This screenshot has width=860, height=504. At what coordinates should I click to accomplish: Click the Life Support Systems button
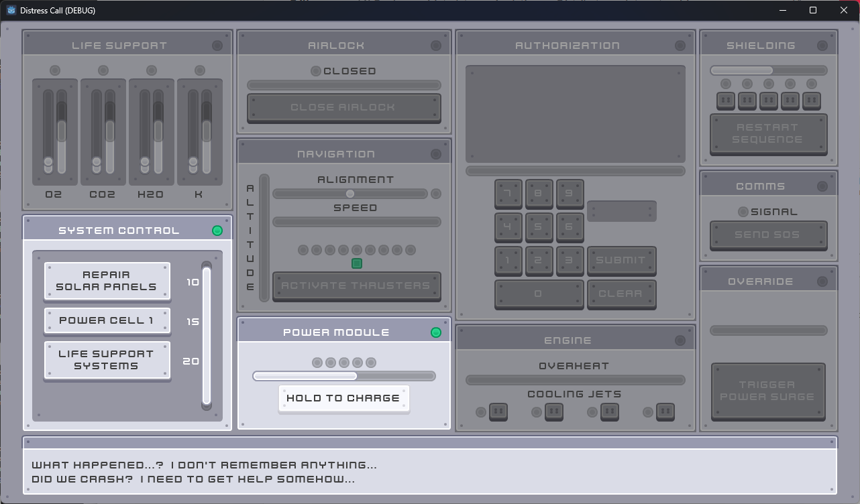tap(107, 360)
